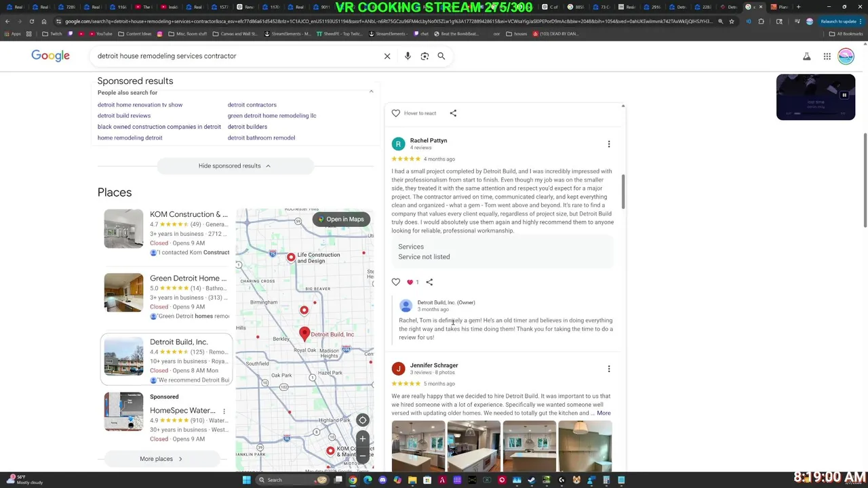This screenshot has width=868, height=488.
Task: Open the Google apps grid
Action: pos(827,56)
